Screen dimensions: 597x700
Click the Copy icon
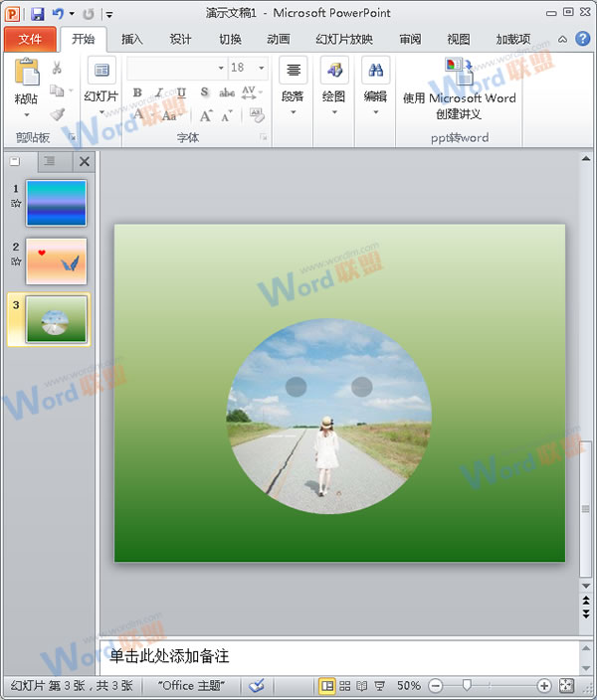coord(57,90)
